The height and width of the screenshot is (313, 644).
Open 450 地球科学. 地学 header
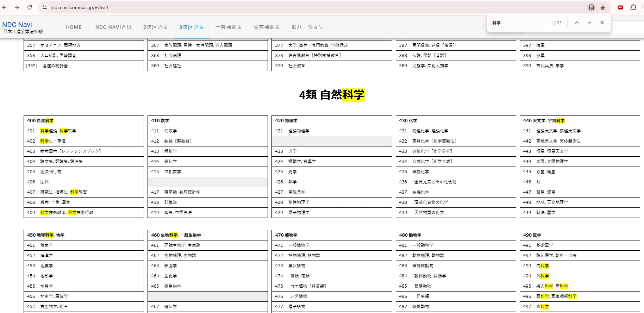[x=84, y=235]
